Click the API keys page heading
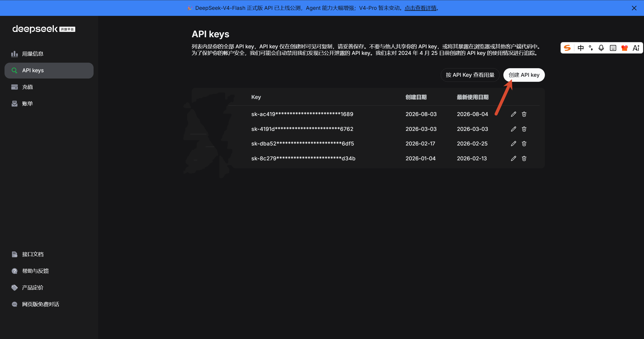Screen dimensions: 644x339 pyautogui.click(x=211, y=34)
